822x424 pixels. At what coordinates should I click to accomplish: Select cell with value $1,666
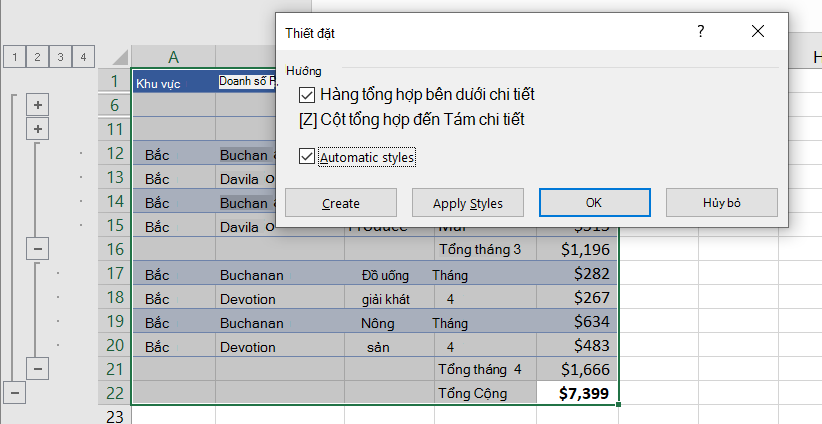tap(578, 369)
